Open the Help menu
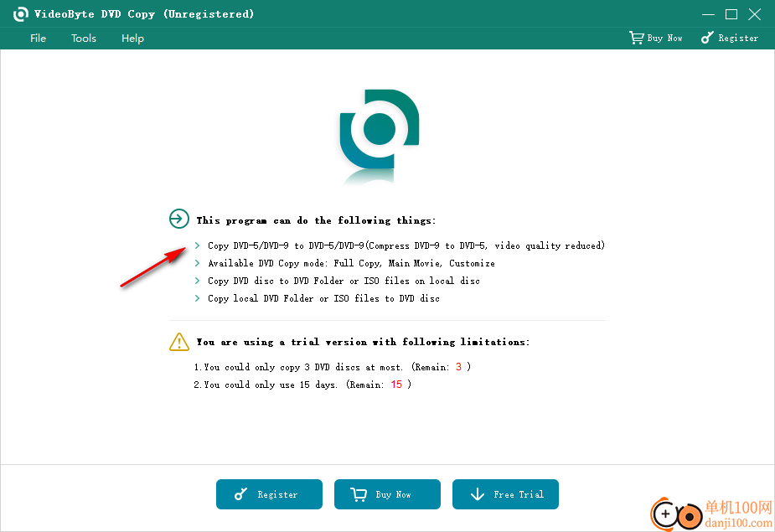Viewport: 775px width, 532px height. 132,38
